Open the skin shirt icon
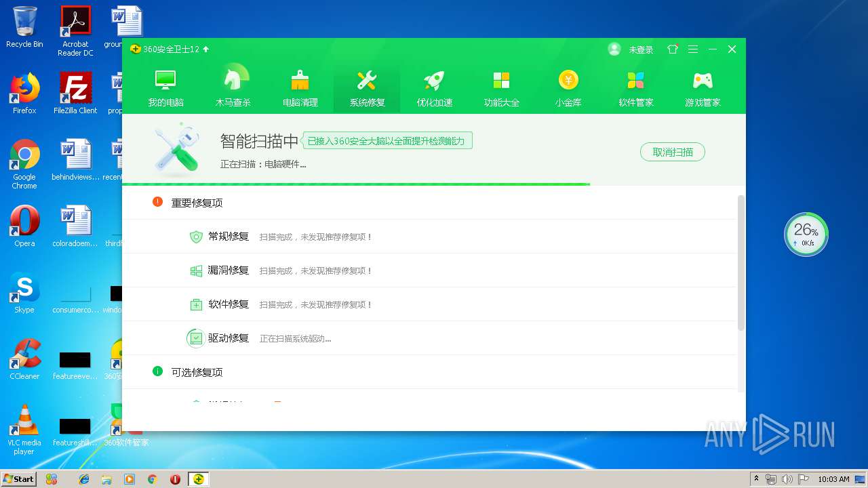Viewport: 868px width, 488px height. coord(673,49)
